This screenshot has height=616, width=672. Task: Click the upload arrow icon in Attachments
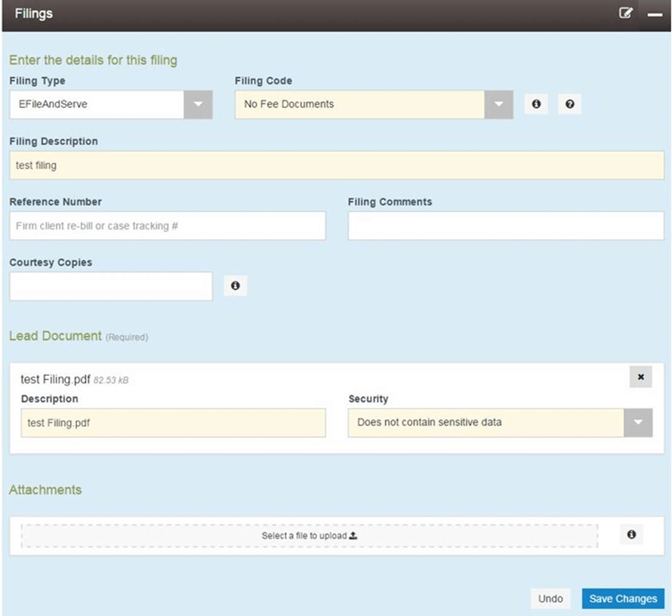click(x=353, y=534)
